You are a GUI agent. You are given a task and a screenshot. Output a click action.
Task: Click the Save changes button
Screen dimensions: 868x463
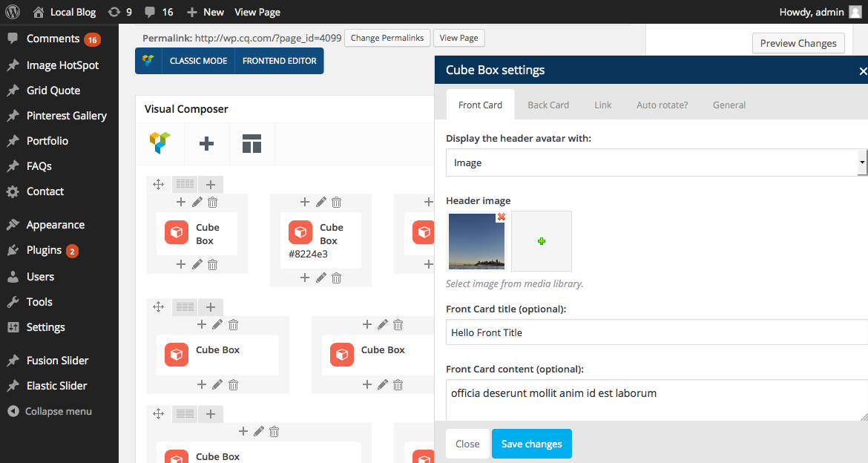pos(531,444)
